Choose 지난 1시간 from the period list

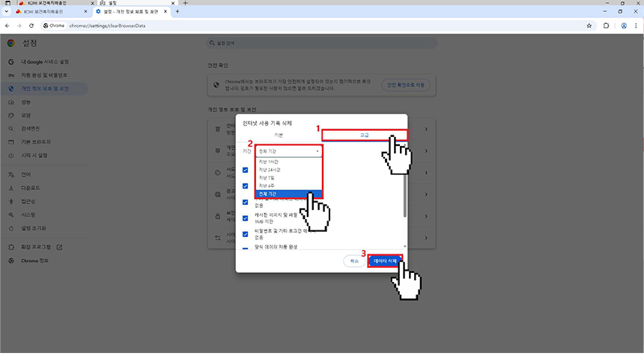point(289,162)
